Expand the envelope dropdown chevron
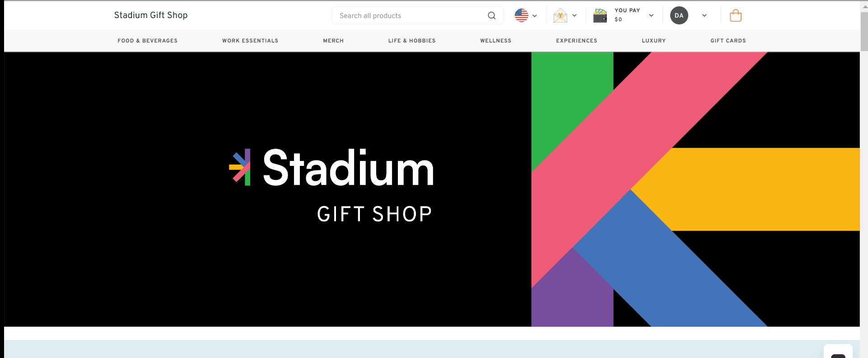The image size is (868, 358). click(x=574, y=15)
